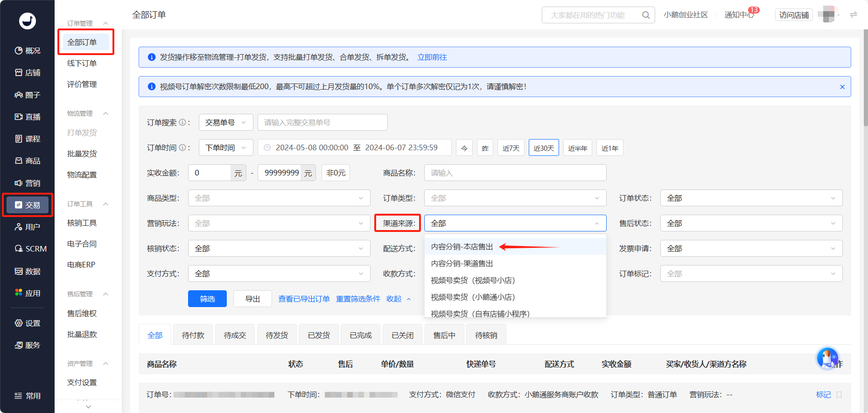Click 重置筛选条件 link

[x=358, y=299]
